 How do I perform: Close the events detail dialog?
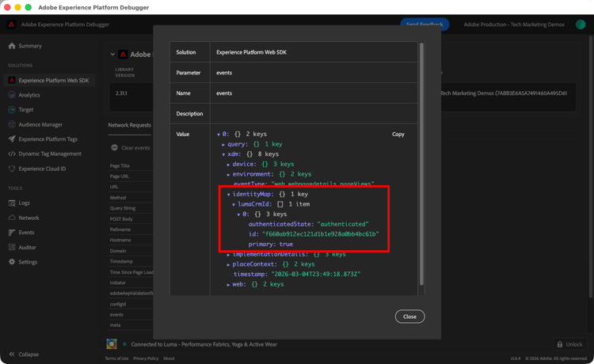tap(410, 317)
